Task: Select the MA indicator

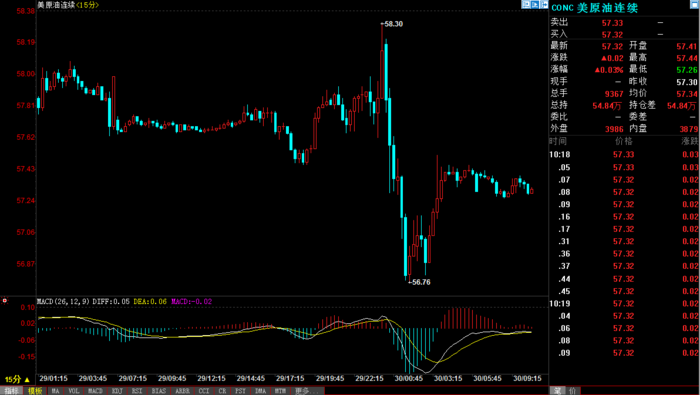Action: (x=56, y=391)
